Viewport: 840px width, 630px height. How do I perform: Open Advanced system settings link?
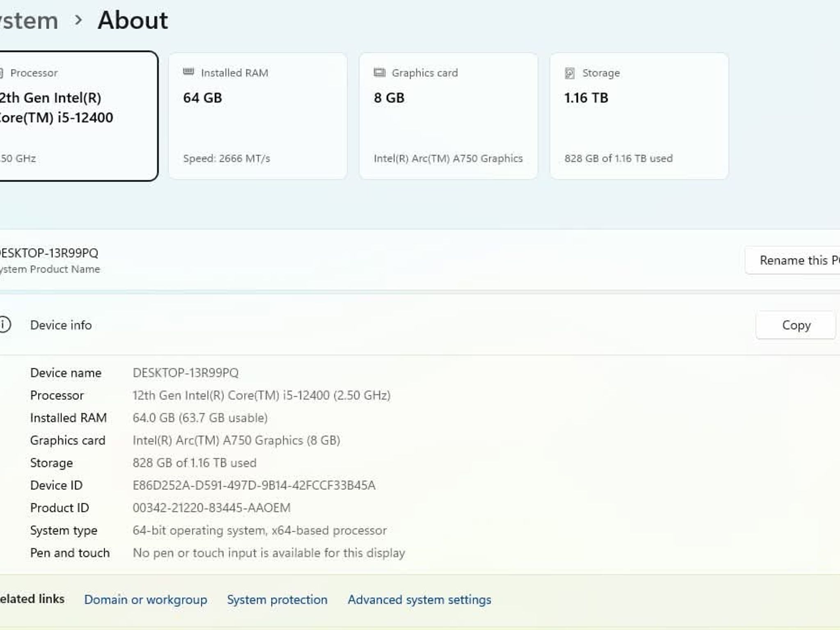419,599
